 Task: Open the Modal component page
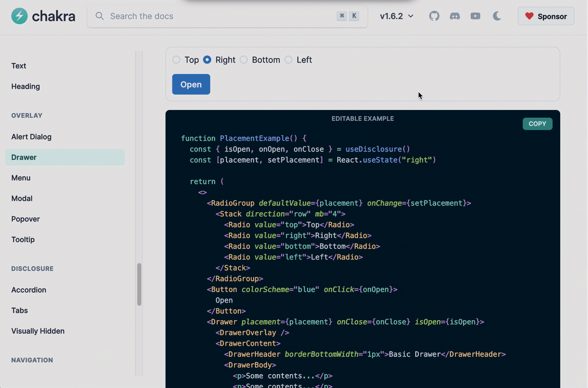pyautogui.click(x=22, y=198)
